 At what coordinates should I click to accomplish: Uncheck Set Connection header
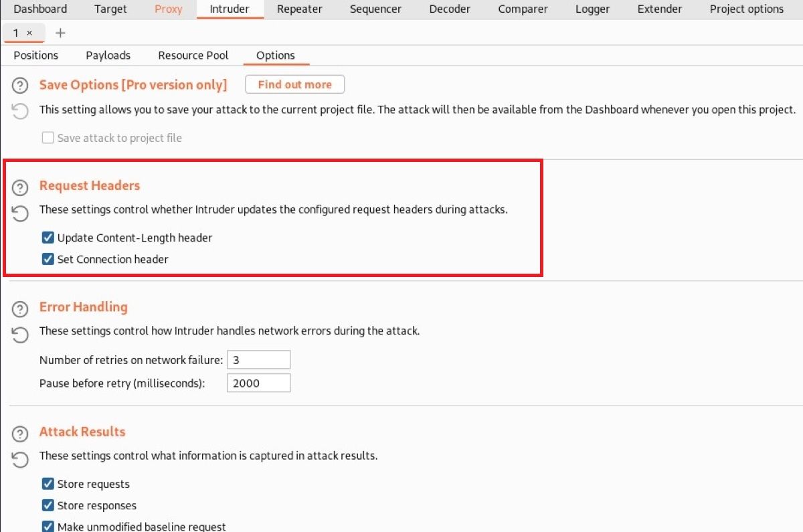(48, 259)
